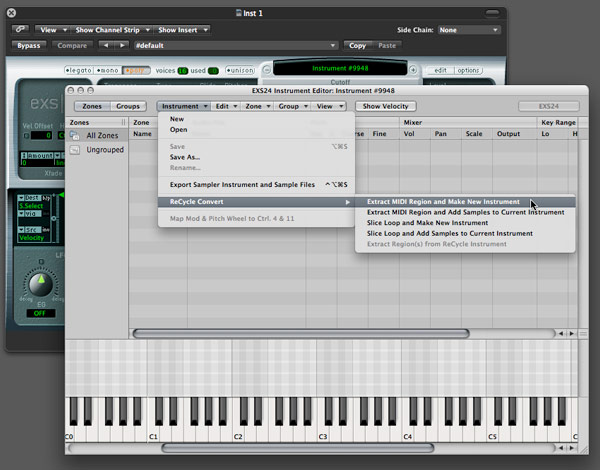The image size is (600, 470).
Task: Click the Copy button
Action: point(357,45)
